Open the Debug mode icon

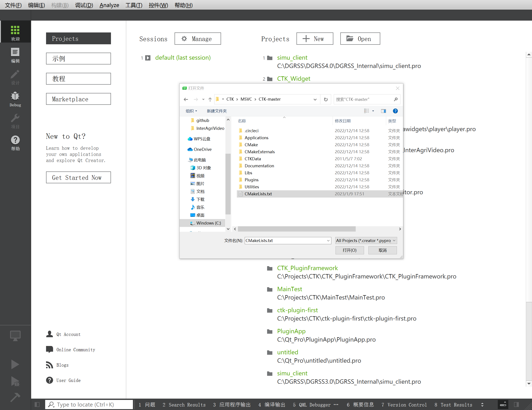point(15,99)
